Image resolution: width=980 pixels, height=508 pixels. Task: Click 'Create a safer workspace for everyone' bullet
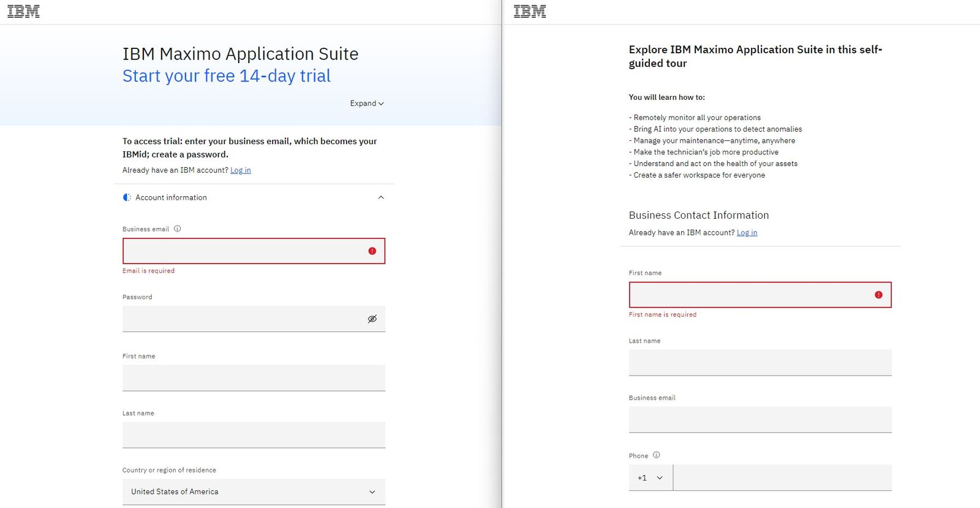[x=697, y=175]
